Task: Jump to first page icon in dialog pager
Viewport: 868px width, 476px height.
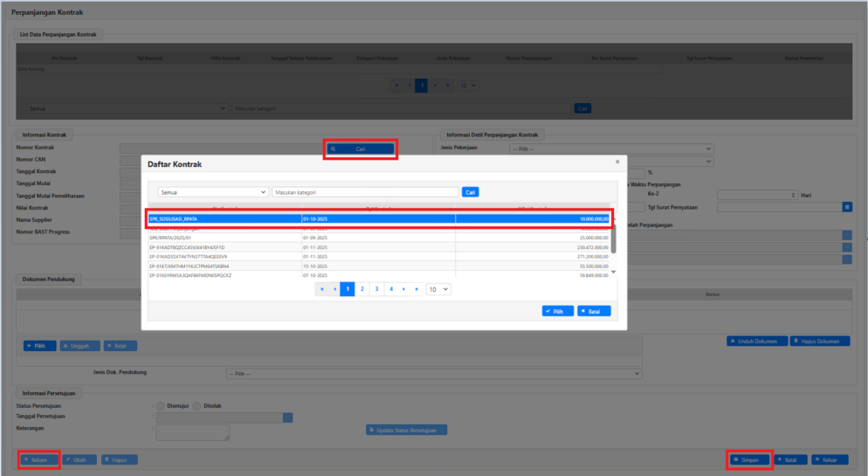Action: pos(321,288)
